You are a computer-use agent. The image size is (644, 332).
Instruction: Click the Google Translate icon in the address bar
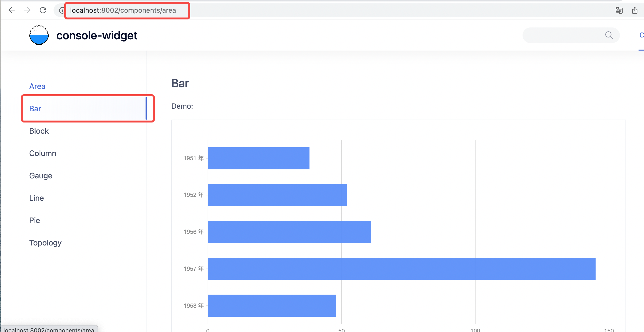(x=619, y=10)
